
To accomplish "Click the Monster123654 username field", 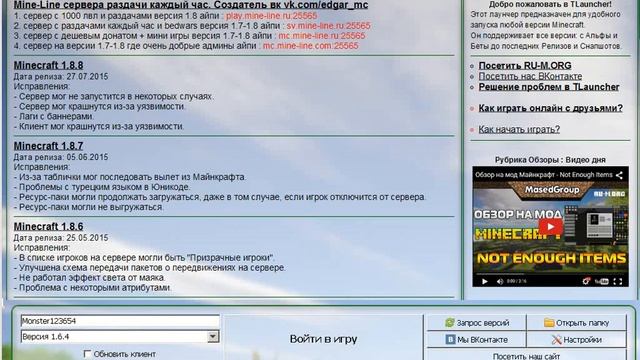I will pos(120,321).
